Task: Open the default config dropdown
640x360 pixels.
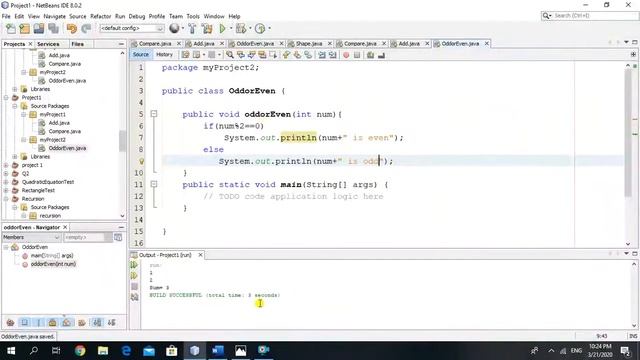Action: coord(132,28)
